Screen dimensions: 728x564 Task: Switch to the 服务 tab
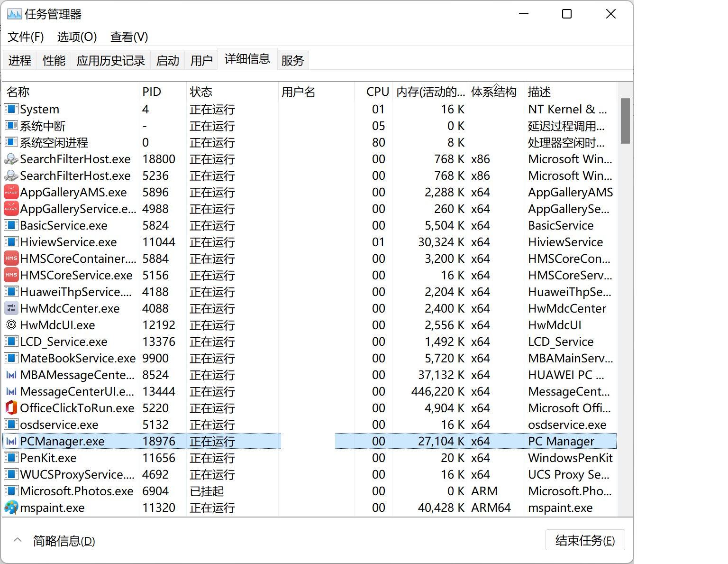click(293, 61)
